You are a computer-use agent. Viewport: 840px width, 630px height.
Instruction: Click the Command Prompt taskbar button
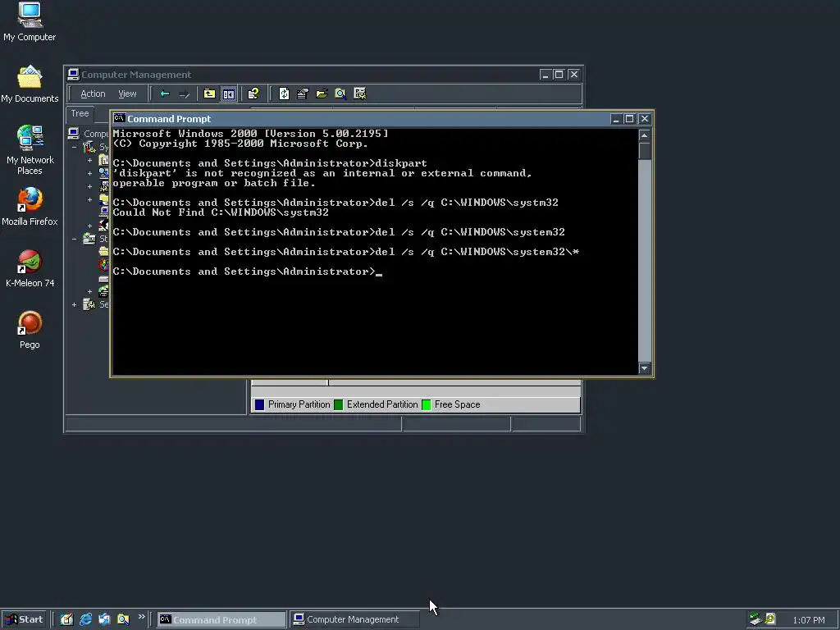[x=221, y=619]
